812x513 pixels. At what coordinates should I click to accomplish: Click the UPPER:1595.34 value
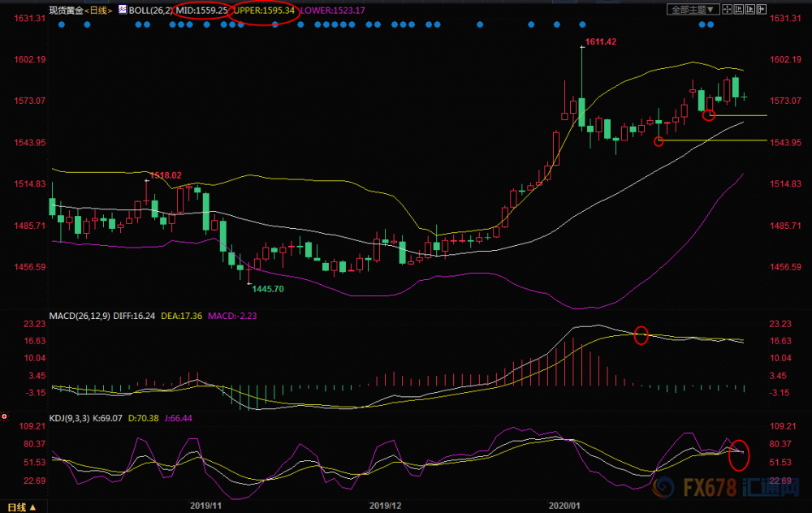[x=264, y=11]
